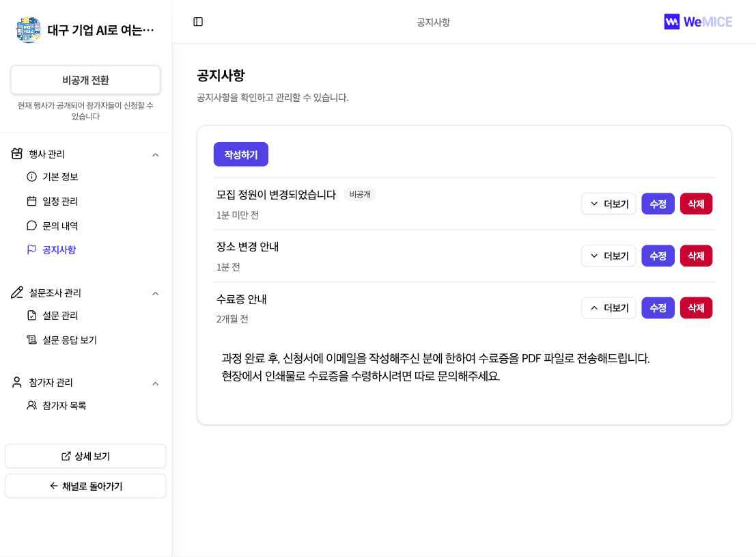The height and width of the screenshot is (557, 756).
Task: Click the 공지사항 flag icon
Action: 32,249
